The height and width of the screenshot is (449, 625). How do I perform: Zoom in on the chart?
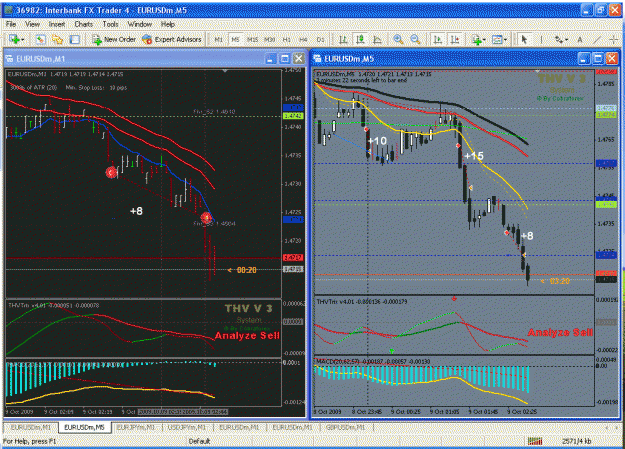pos(398,39)
